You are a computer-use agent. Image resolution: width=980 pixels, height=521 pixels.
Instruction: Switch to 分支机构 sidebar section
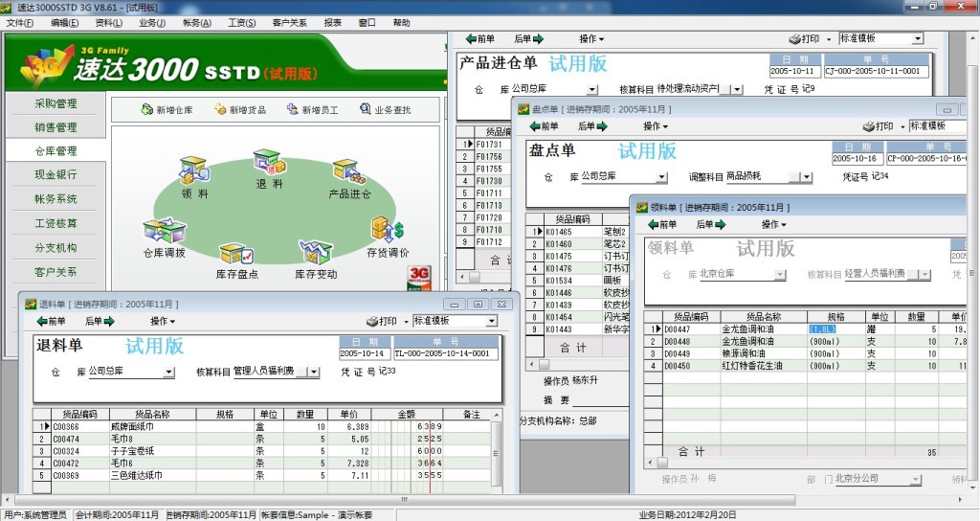56,248
